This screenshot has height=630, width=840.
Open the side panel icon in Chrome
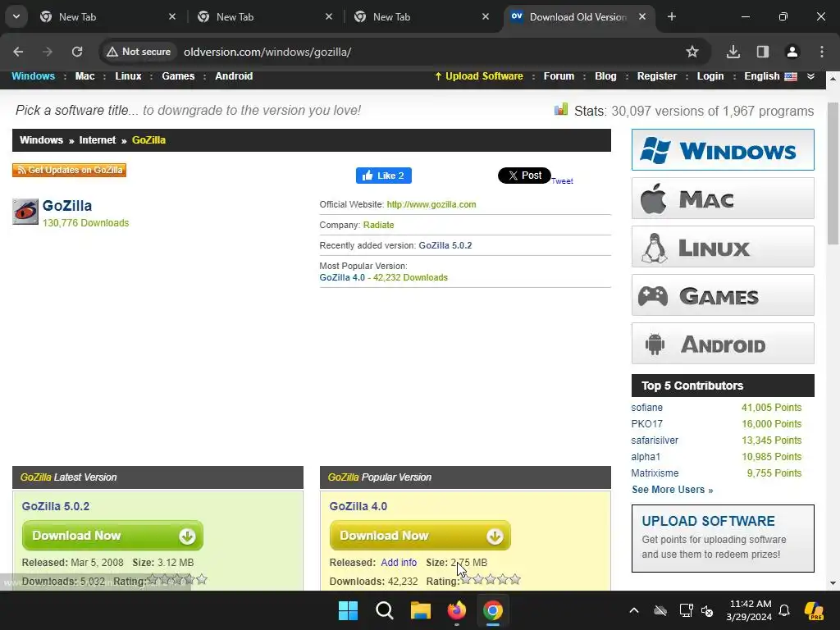[763, 52]
